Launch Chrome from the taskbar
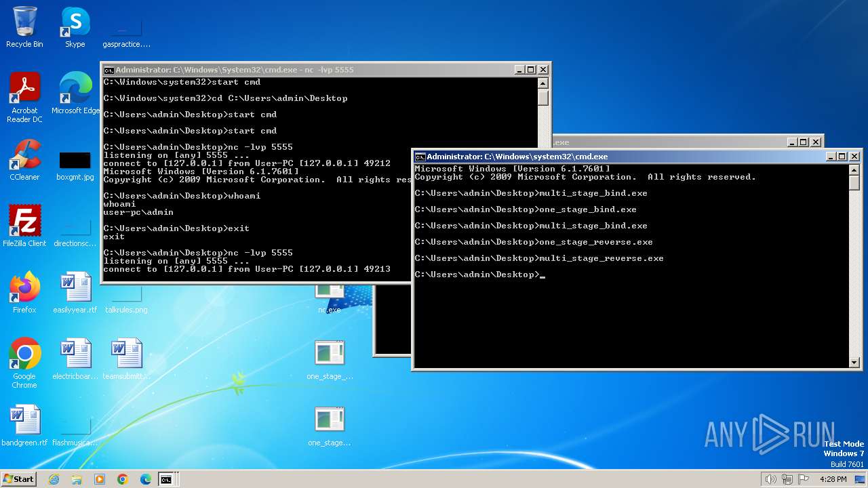The width and height of the screenshot is (868, 488). [x=123, y=479]
